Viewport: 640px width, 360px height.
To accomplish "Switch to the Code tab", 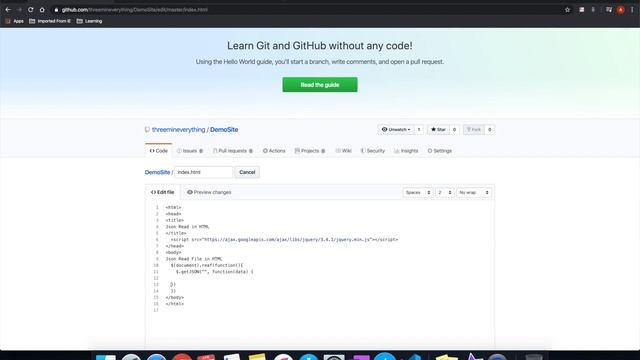I will click(x=158, y=151).
